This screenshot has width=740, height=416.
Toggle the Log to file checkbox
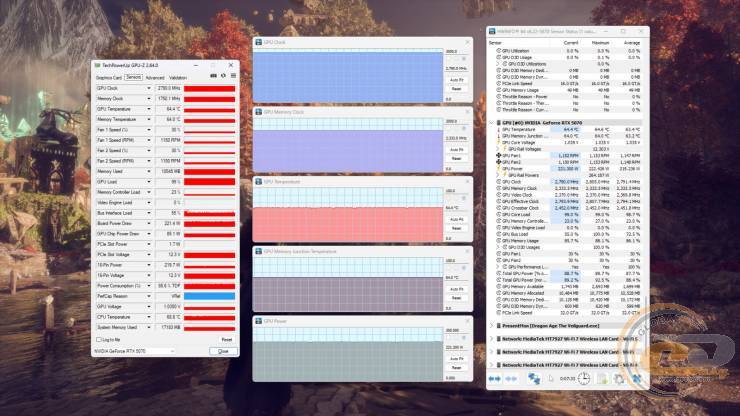click(x=99, y=340)
